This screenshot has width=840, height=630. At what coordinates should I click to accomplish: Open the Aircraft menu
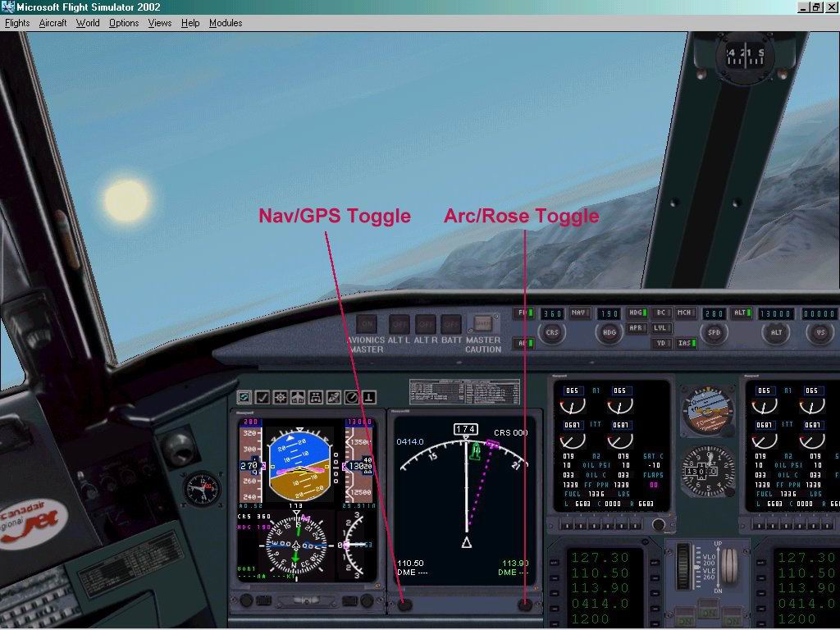click(53, 23)
